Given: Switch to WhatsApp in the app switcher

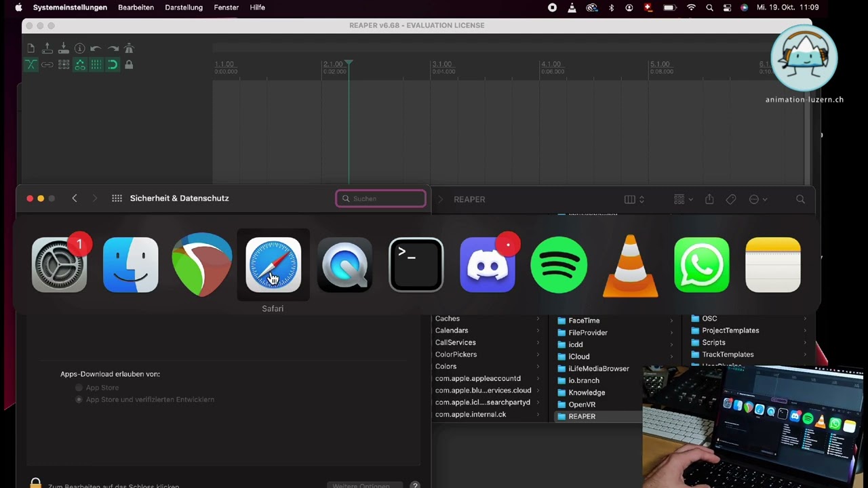Looking at the screenshot, I should pyautogui.click(x=702, y=265).
